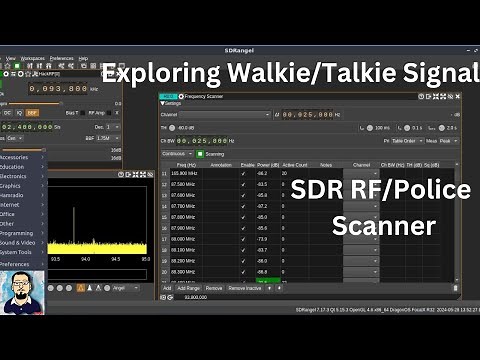480x360 pixels.
Task: Click the Frequency Scanner shrink window icon
Action: tap(436, 96)
